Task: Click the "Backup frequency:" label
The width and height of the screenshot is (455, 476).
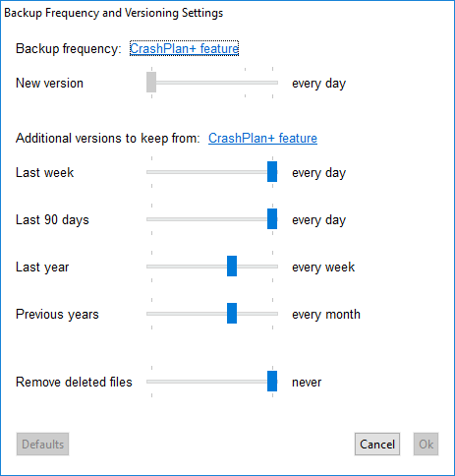Action: tap(69, 49)
